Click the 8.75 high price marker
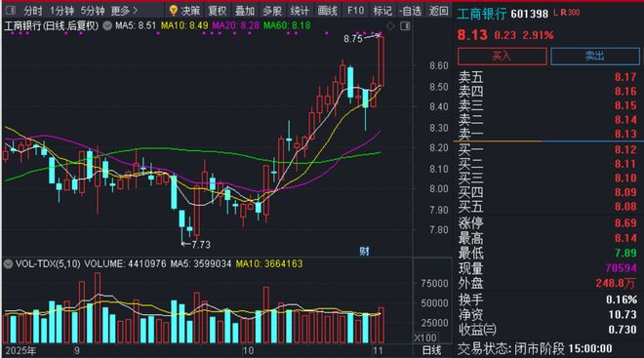The height and width of the screenshot is (358, 644). [x=353, y=39]
